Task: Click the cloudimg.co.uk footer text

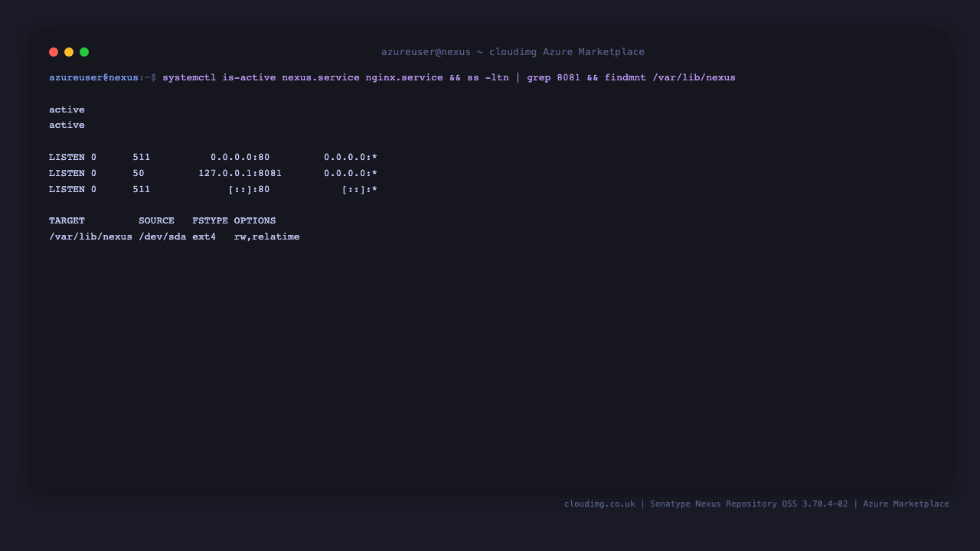Action: click(599, 504)
